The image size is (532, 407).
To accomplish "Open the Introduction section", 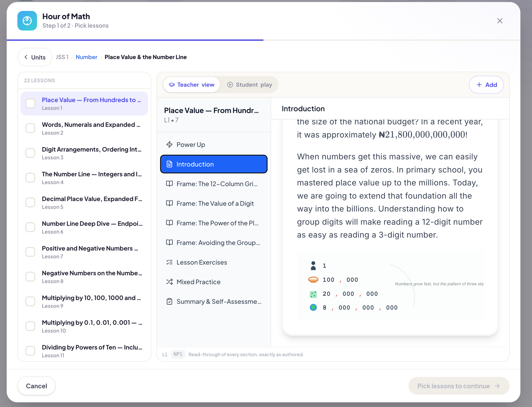I will [214, 164].
